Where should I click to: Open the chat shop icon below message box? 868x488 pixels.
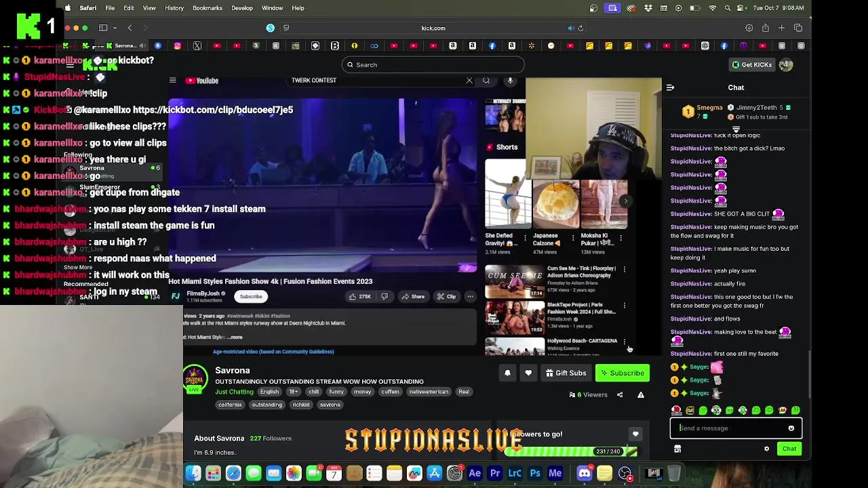click(677, 449)
